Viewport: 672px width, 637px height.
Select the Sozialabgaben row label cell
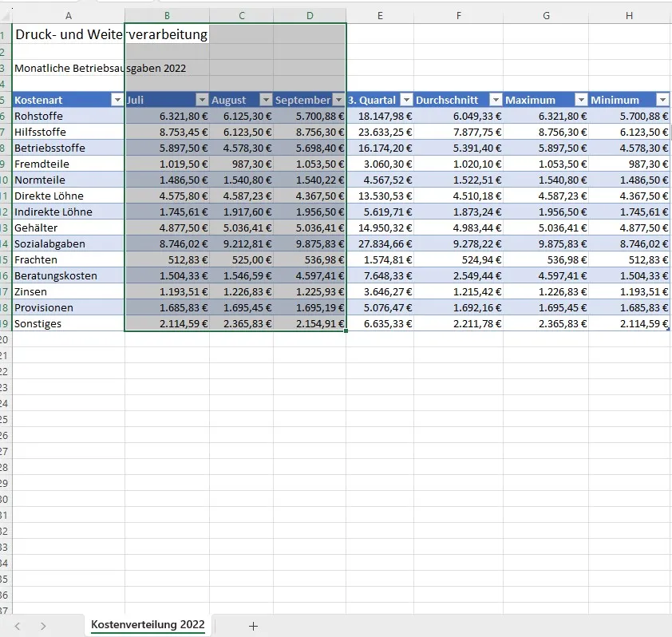[68, 243]
